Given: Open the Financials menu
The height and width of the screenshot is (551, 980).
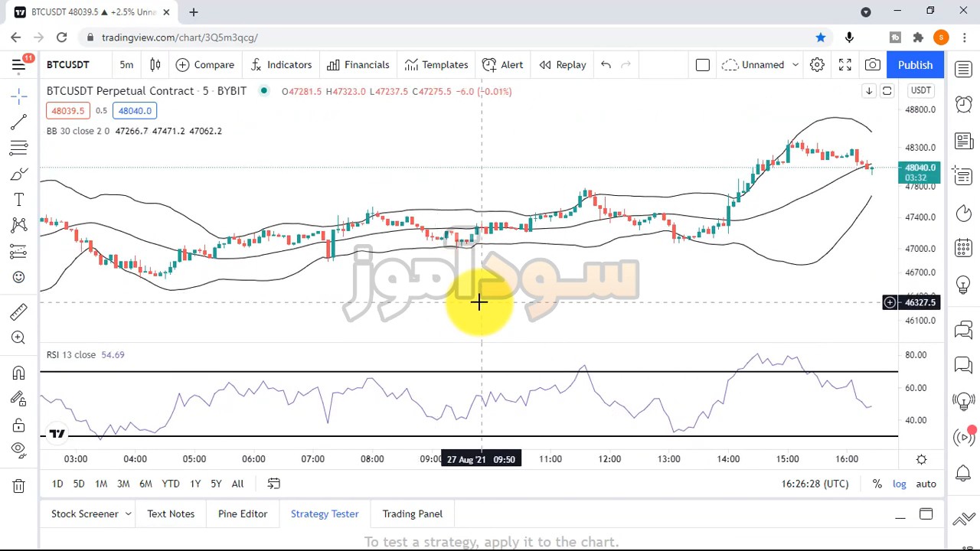Looking at the screenshot, I should (358, 65).
